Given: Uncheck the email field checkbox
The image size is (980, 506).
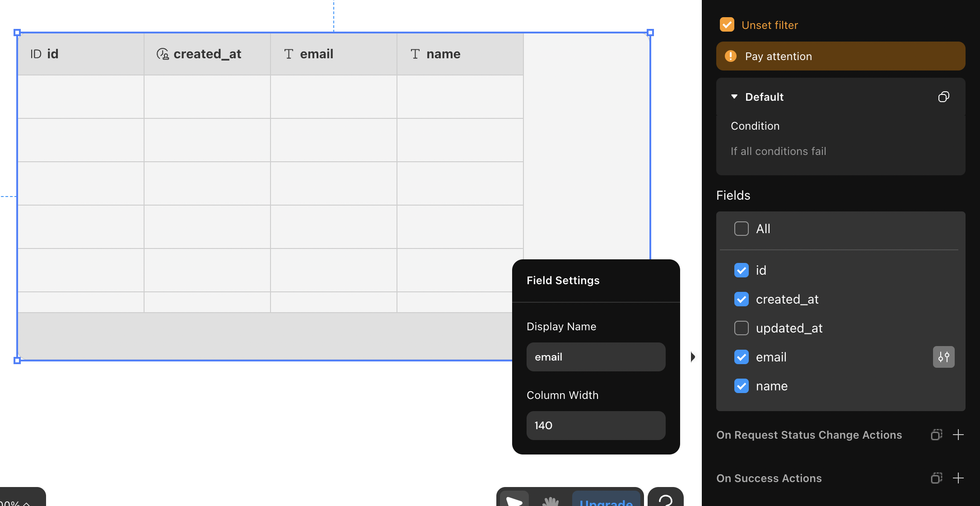Looking at the screenshot, I should (741, 357).
